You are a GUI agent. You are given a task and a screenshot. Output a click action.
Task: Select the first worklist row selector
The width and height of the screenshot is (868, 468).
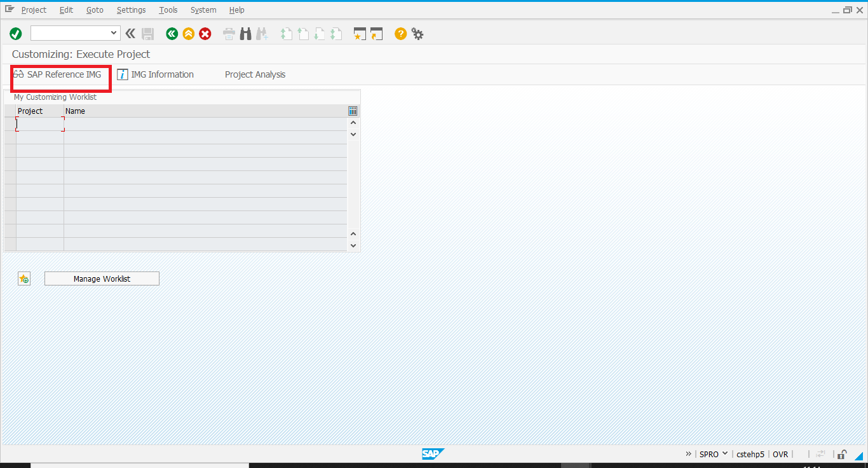[10, 124]
